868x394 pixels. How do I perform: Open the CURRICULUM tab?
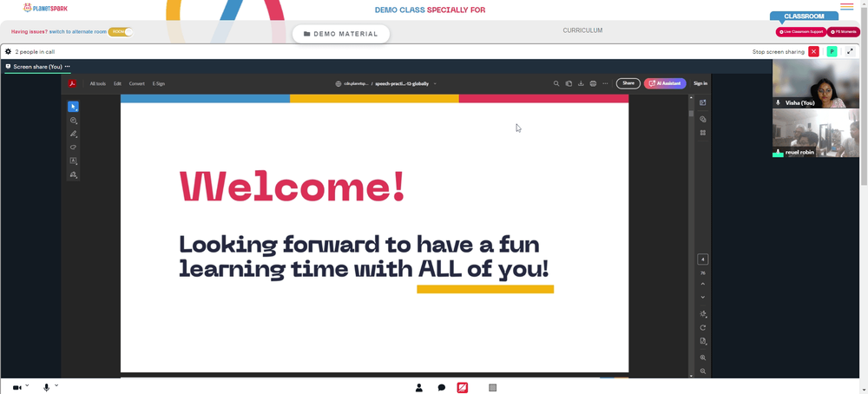pyautogui.click(x=582, y=30)
